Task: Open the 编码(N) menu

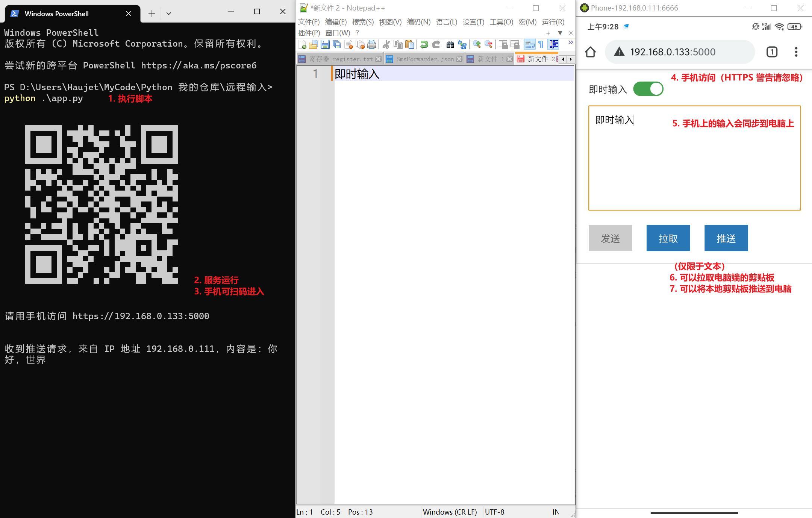Action: pyautogui.click(x=418, y=22)
